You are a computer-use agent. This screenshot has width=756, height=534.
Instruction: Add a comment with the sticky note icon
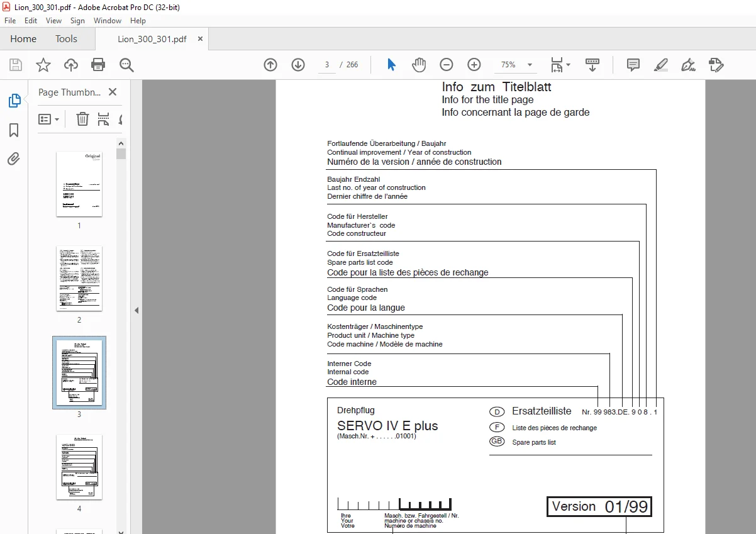[633, 65]
